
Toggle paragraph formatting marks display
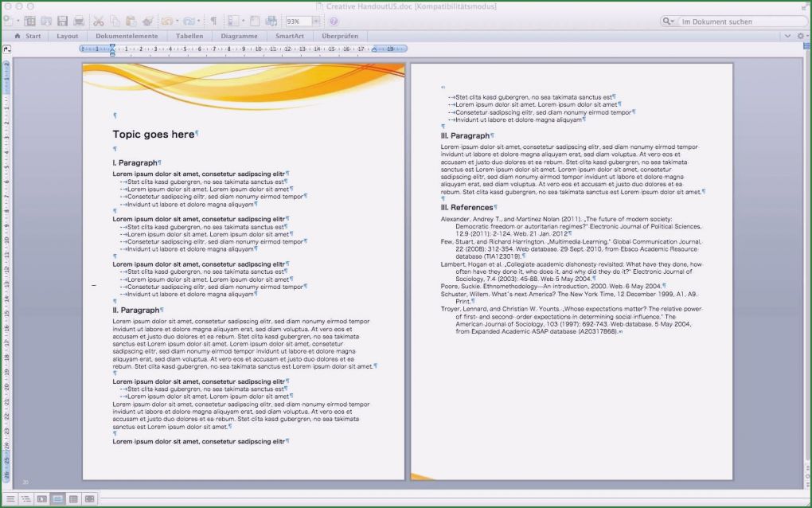point(214,20)
